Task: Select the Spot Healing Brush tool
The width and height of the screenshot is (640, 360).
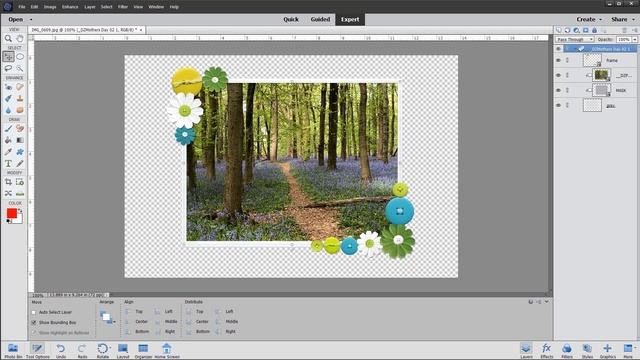Action: [x=20, y=87]
